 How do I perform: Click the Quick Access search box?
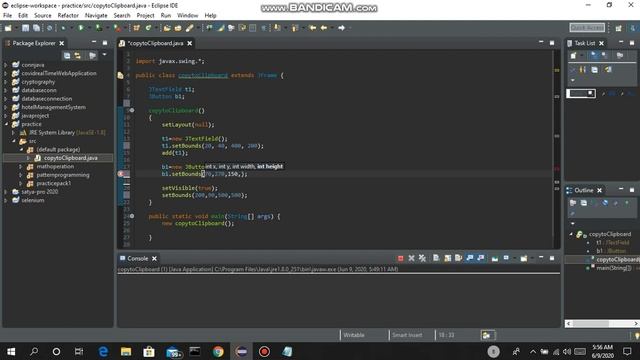pyautogui.click(x=587, y=27)
